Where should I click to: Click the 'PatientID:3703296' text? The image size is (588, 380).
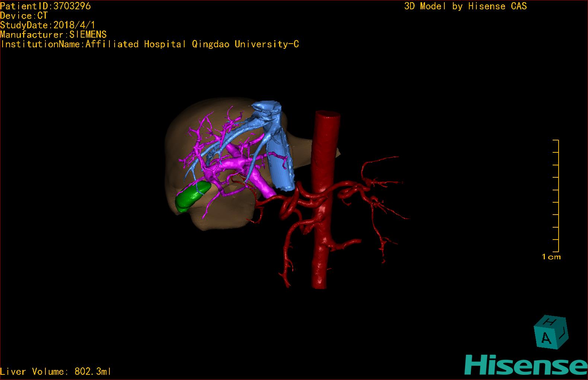tap(45, 6)
